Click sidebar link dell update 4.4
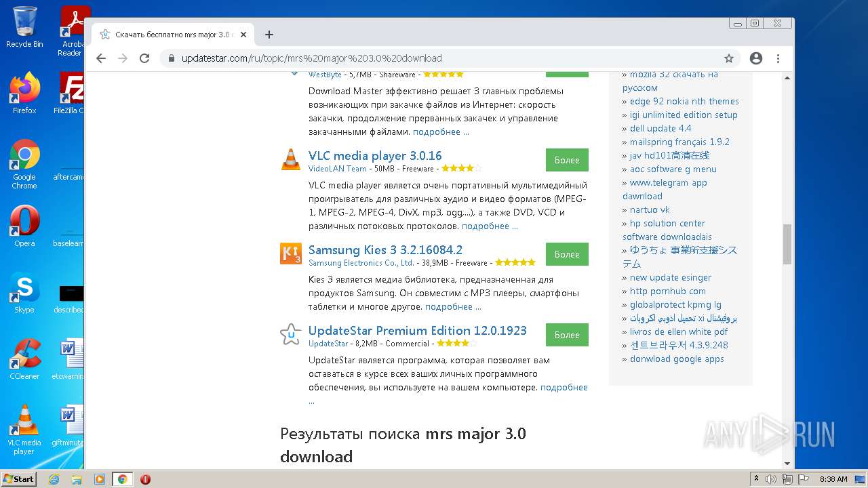 (x=660, y=128)
